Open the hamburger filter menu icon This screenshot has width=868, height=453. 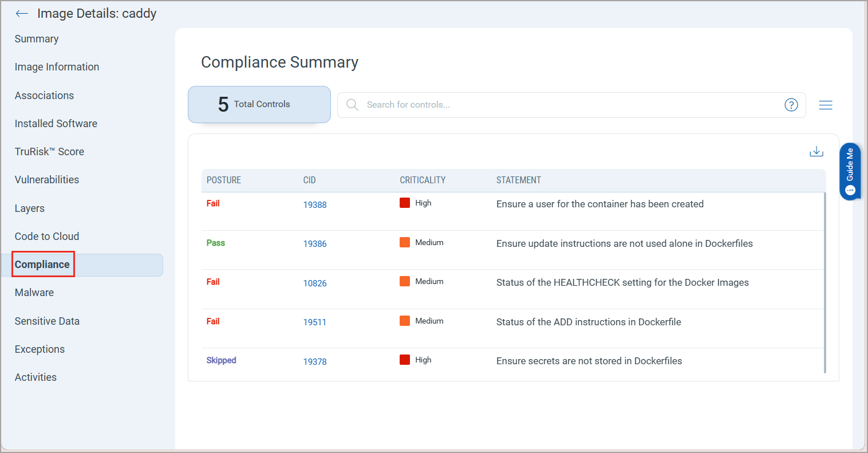826,105
